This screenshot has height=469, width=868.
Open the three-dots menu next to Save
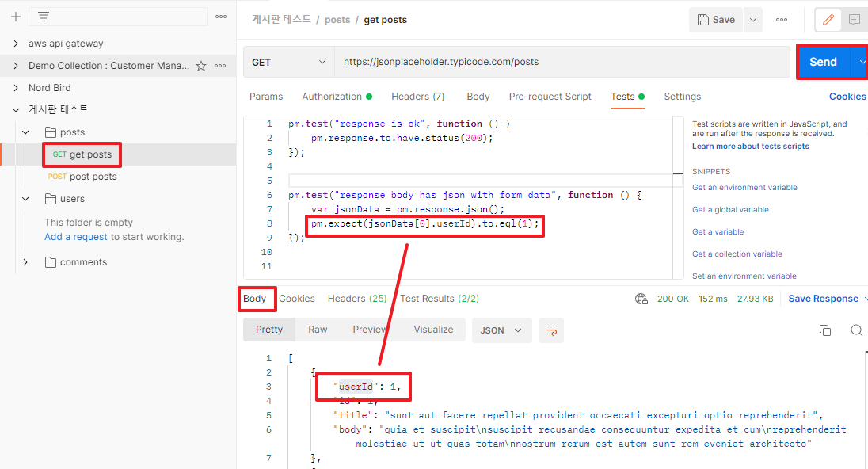tap(782, 20)
